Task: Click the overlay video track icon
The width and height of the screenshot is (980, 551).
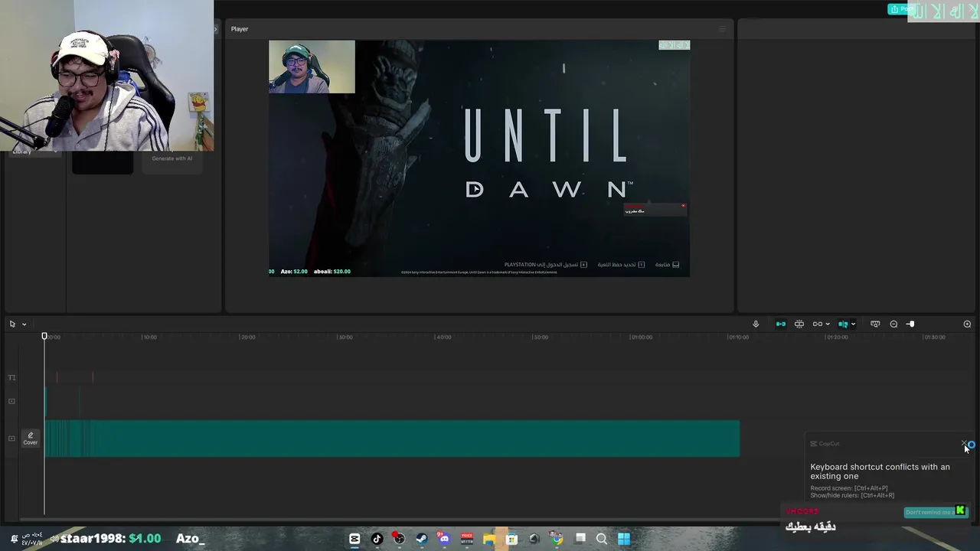Action: [x=11, y=401]
